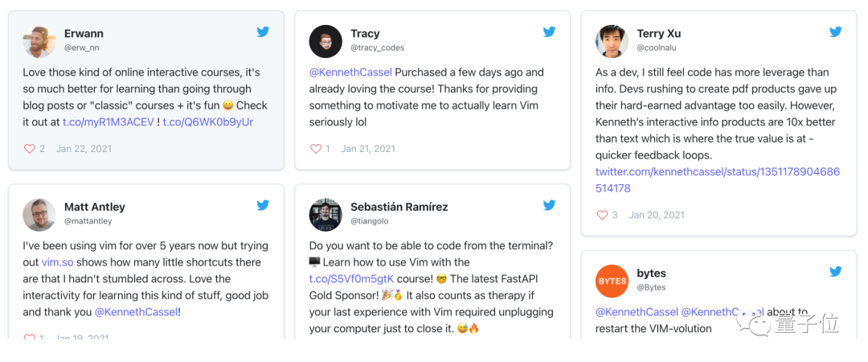
Task: Open Terry Xu's profile photo
Action: point(612,42)
